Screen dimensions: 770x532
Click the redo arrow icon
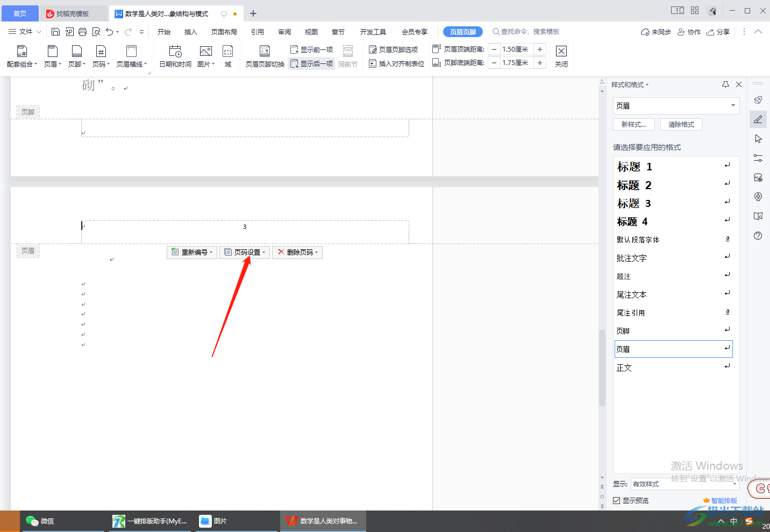(128, 32)
